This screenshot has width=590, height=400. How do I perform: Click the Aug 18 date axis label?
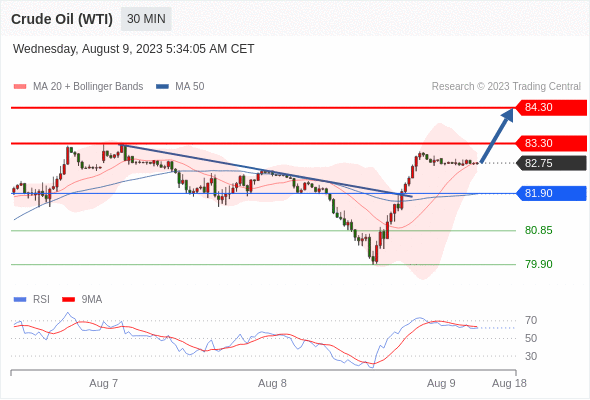tap(509, 383)
